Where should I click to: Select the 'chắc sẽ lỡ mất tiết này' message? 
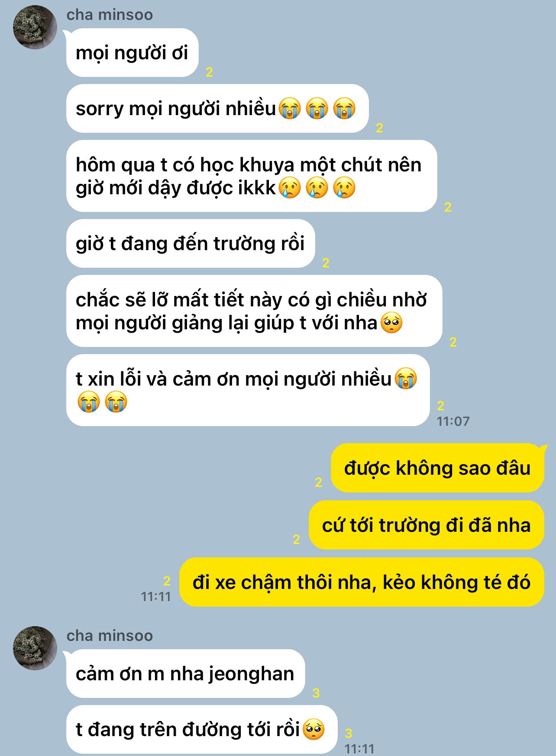pyautogui.click(x=254, y=311)
